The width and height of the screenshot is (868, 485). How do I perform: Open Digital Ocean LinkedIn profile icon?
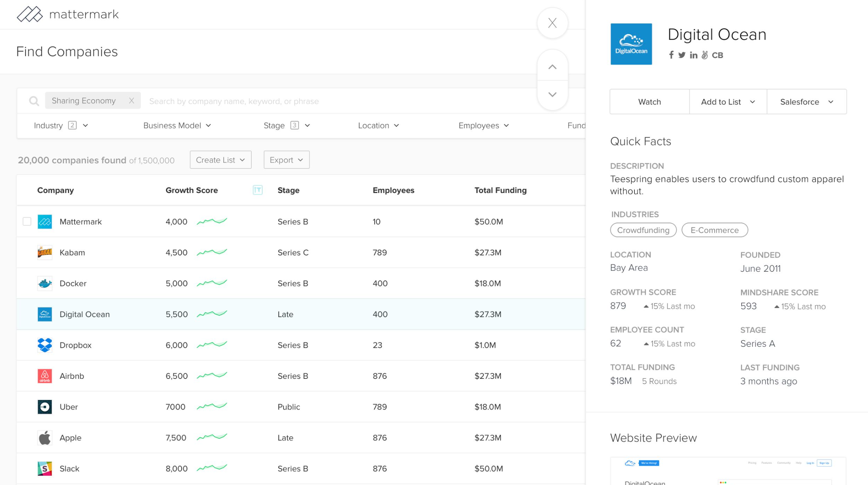[693, 55]
